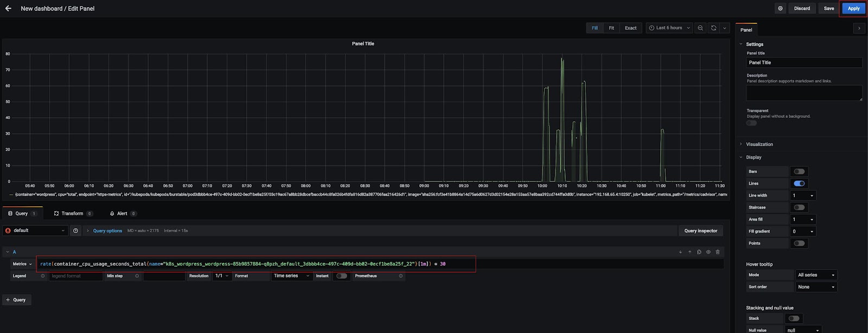Viewport: 868px width, 333px height.
Task: Enable the Stack switch
Action: click(794, 318)
